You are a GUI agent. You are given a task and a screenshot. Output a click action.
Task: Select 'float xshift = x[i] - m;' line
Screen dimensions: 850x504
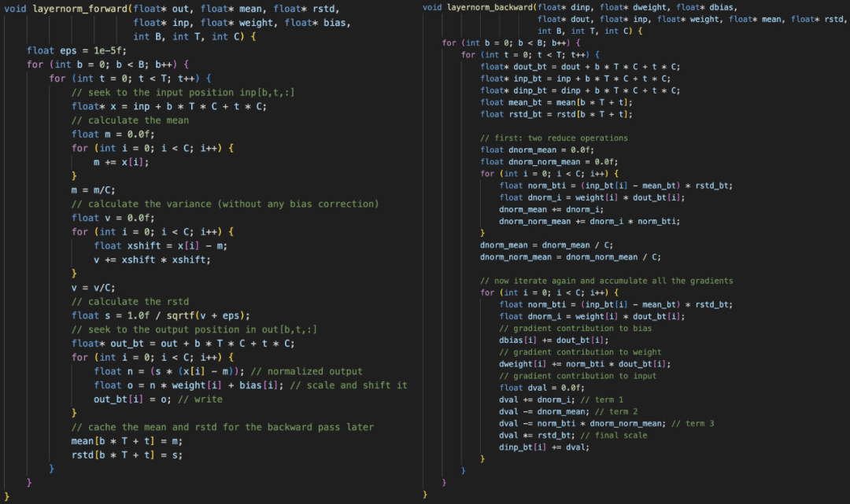[161, 246]
